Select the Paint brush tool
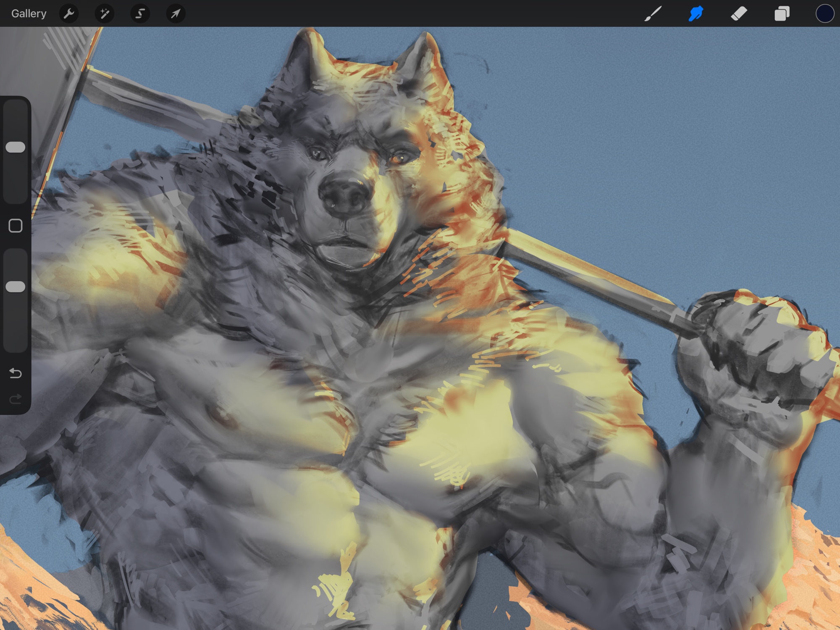840x630 pixels. point(653,13)
